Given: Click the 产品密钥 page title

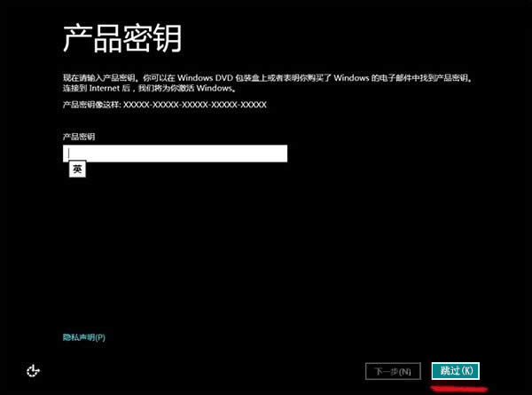Looking at the screenshot, I should click(x=122, y=38).
